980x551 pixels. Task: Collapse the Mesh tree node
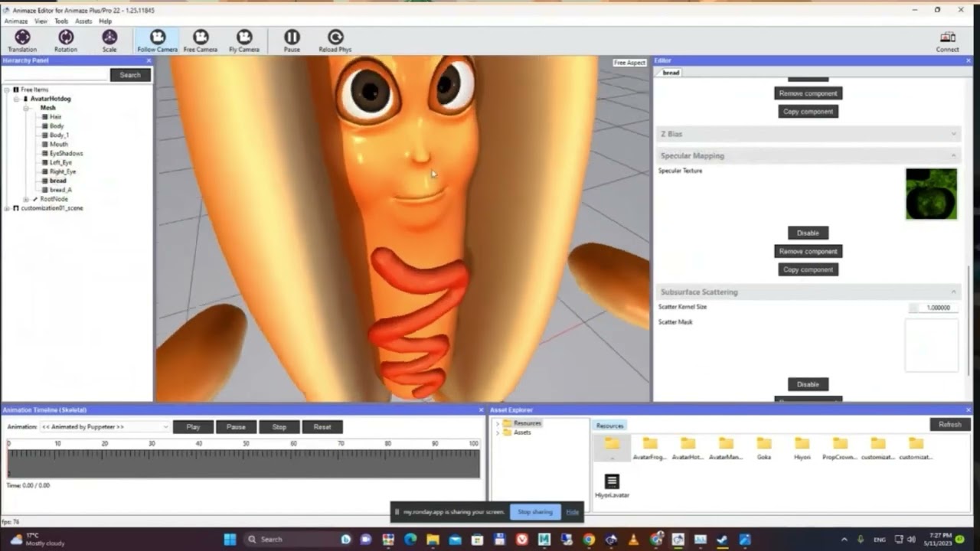coord(25,108)
